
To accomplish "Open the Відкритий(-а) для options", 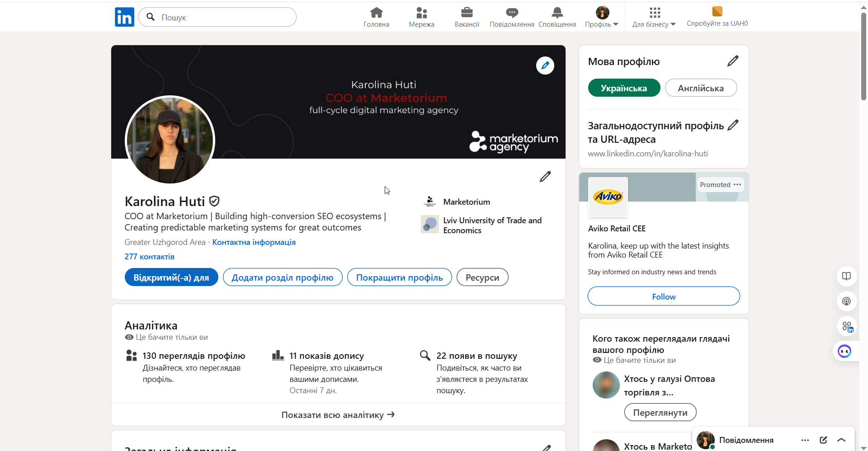I will (x=171, y=277).
